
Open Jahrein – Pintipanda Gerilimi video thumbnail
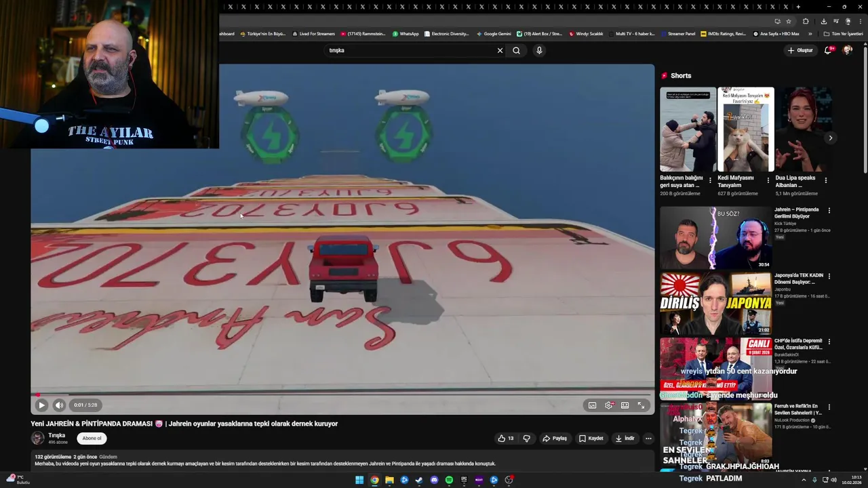715,238
